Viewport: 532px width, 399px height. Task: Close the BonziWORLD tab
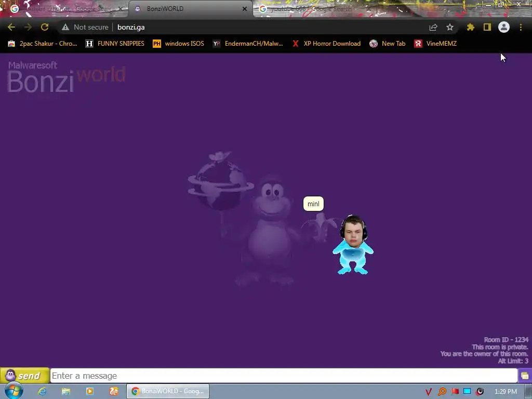[x=245, y=9]
